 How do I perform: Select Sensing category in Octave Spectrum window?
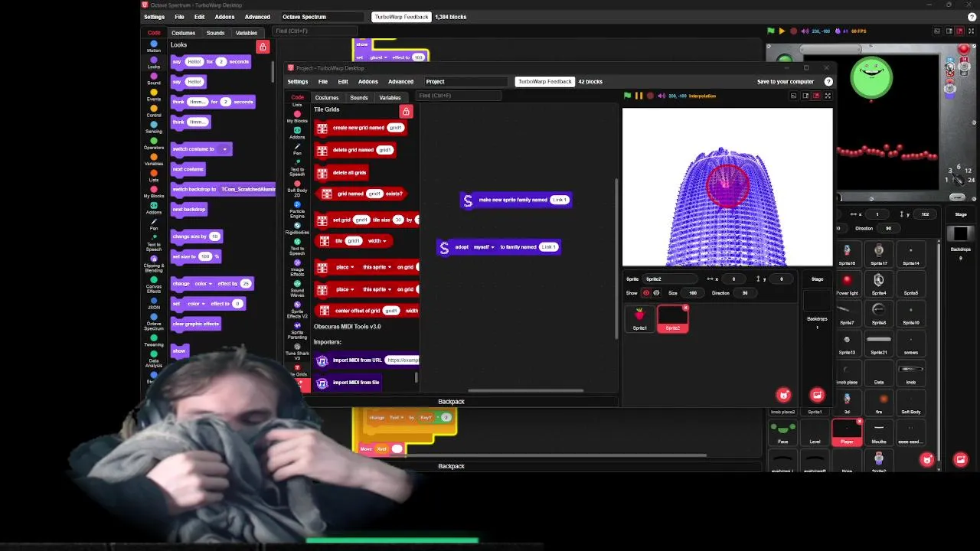pos(154,127)
